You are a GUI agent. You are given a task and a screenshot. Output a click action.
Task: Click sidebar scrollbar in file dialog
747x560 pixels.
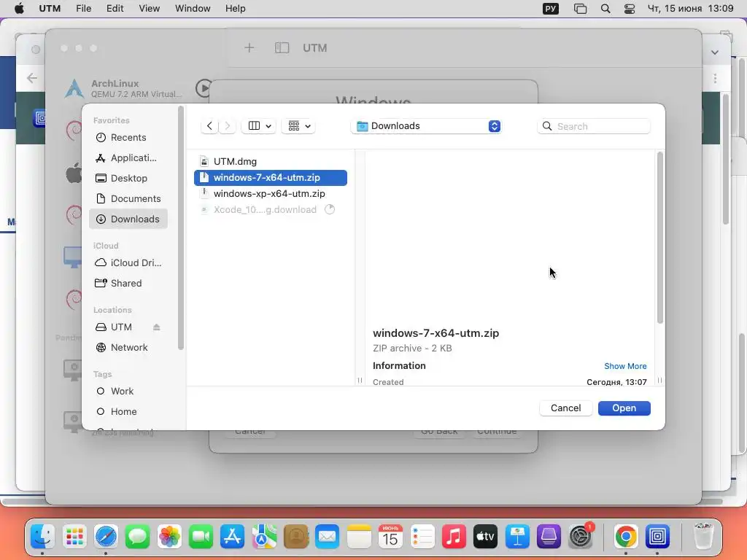[181, 228]
